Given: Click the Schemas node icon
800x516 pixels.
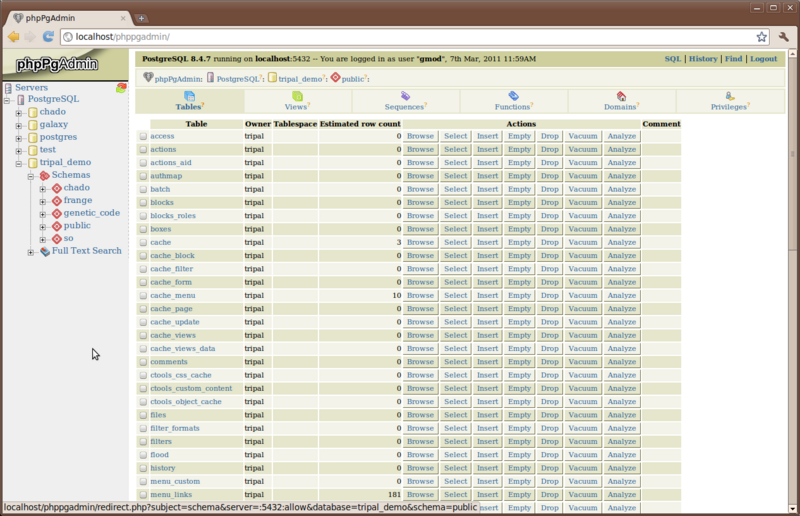Looking at the screenshot, I should click(45, 176).
